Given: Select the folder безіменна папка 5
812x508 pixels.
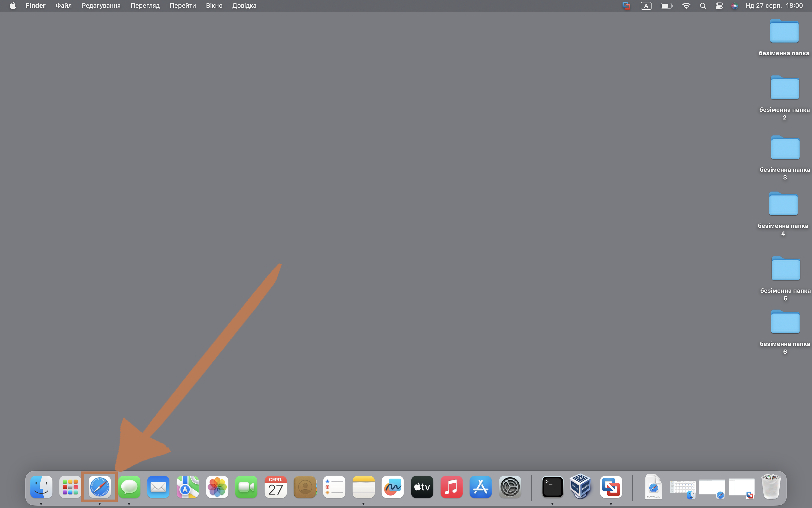Looking at the screenshot, I should 785,279.
